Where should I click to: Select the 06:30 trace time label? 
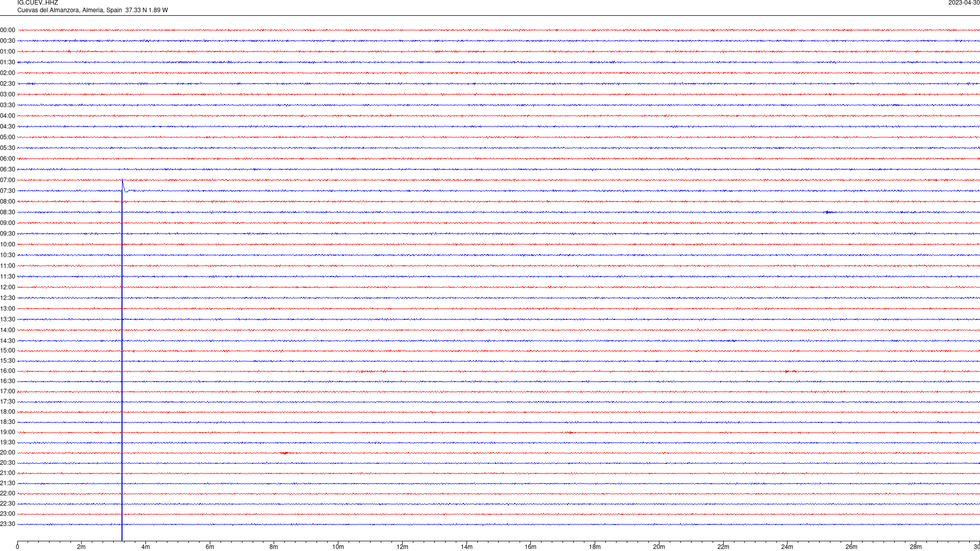pyautogui.click(x=8, y=169)
